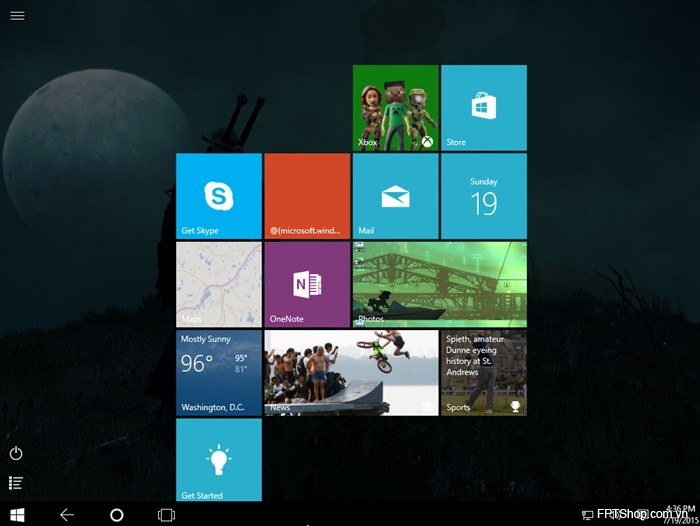This screenshot has width=700, height=526.
Task: Open the Get Started lightbulb tile
Action: coord(219,459)
